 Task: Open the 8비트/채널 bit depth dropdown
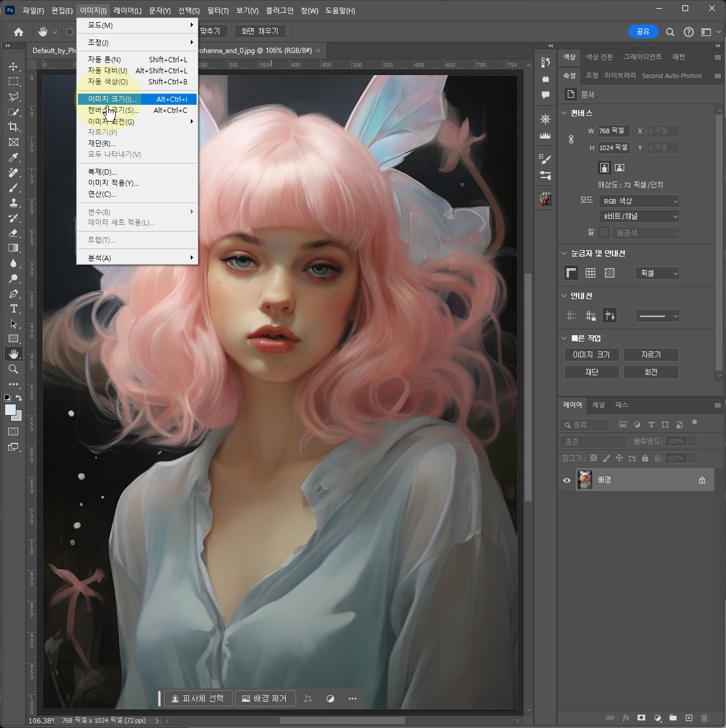coord(639,216)
